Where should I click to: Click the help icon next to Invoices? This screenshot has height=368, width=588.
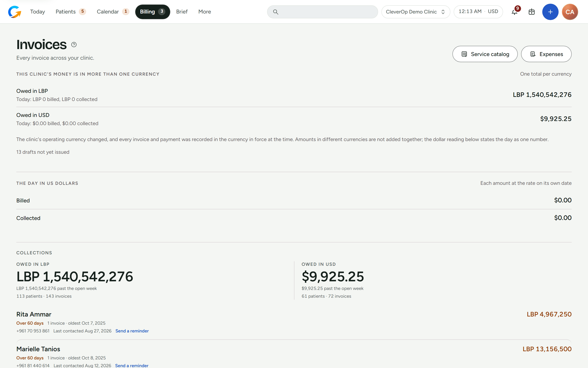[74, 45]
